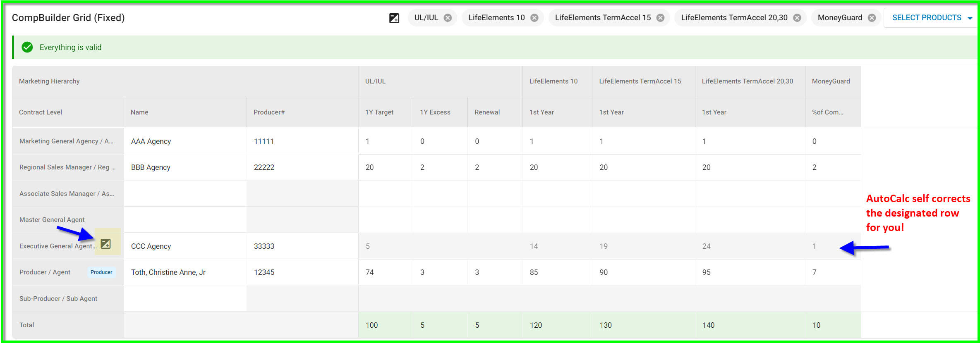Click the Producer# column header

(x=302, y=112)
